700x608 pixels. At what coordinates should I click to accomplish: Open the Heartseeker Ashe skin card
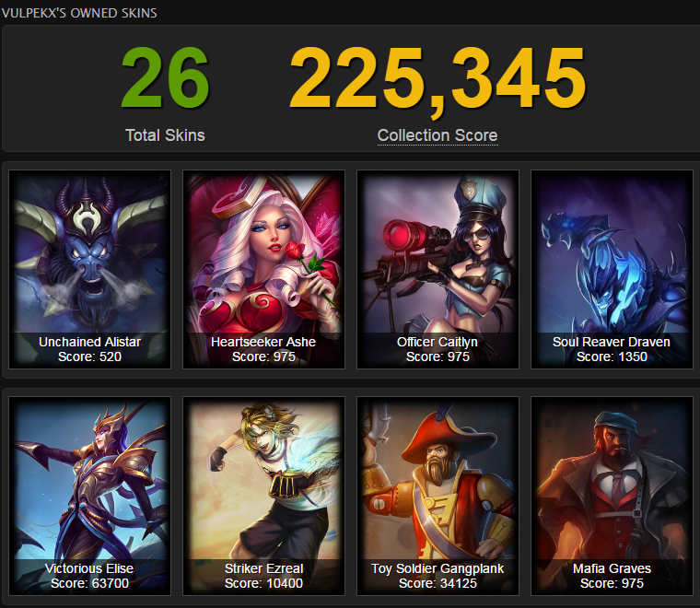tap(263, 269)
